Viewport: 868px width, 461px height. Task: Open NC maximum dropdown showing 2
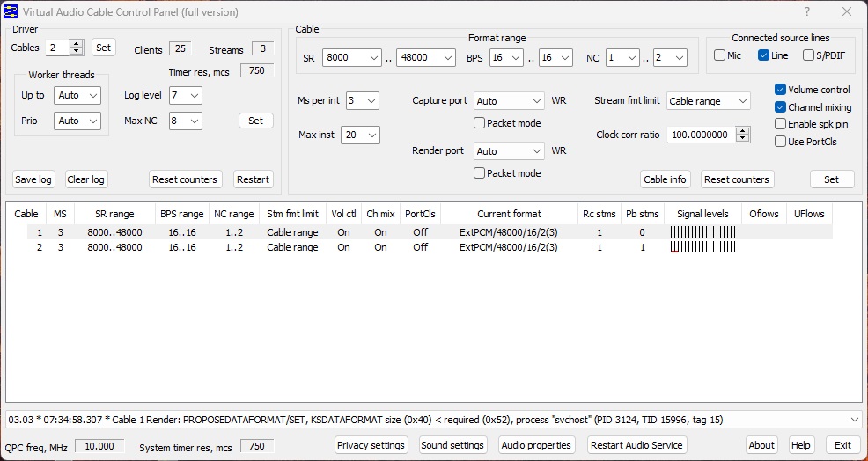tap(670, 57)
